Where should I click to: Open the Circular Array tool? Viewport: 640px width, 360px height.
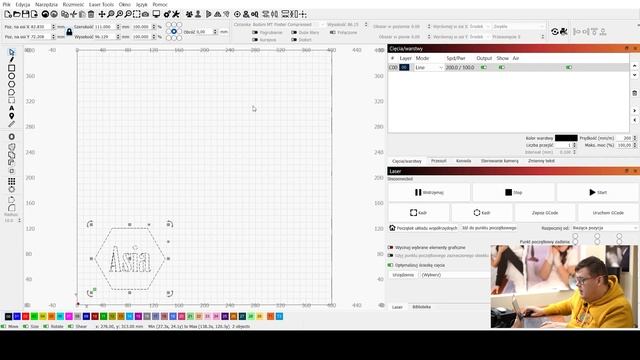(x=11, y=189)
